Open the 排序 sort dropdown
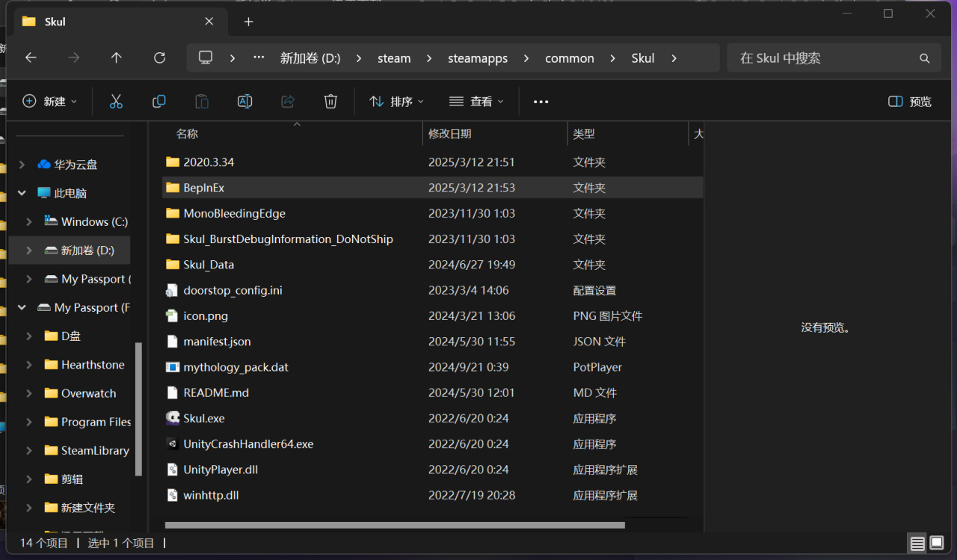This screenshot has height=560, width=957. (x=397, y=102)
